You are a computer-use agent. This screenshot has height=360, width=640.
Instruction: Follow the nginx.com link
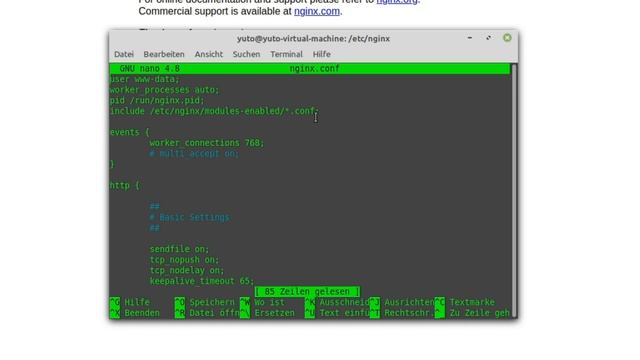(317, 11)
